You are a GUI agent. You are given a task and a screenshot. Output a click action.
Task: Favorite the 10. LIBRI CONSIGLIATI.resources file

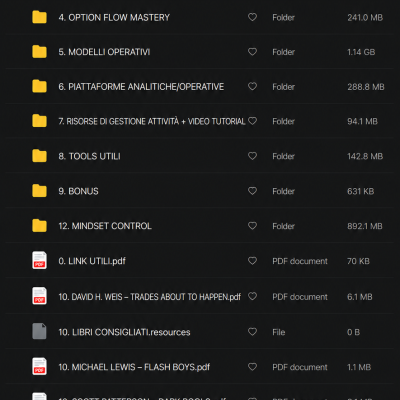click(252, 331)
